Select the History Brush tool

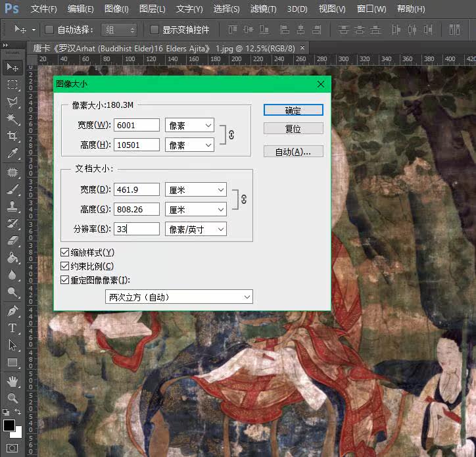(x=12, y=224)
